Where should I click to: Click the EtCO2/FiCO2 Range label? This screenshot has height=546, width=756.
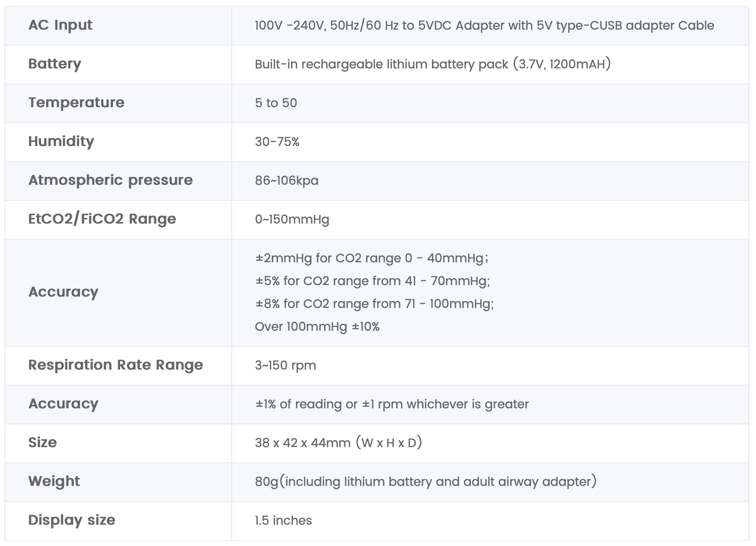pyautogui.click(x=102, y=219)
